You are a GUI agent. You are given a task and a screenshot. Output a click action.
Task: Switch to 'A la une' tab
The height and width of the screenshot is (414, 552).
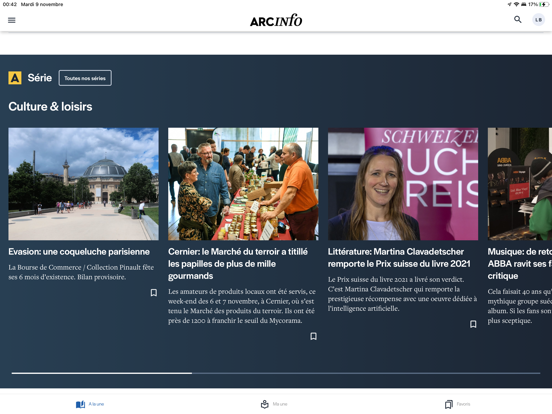pyautogui.click(x=90, y=404)
